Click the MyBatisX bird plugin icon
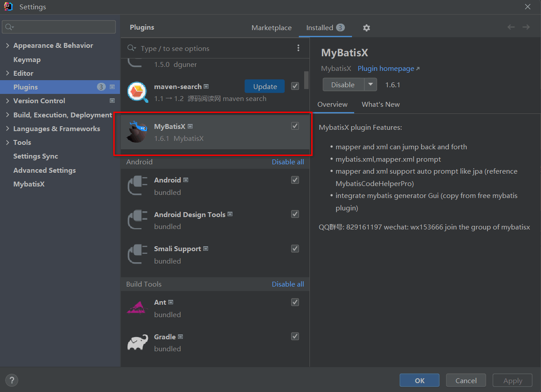The image size is (541, 392). pos(137,132)
